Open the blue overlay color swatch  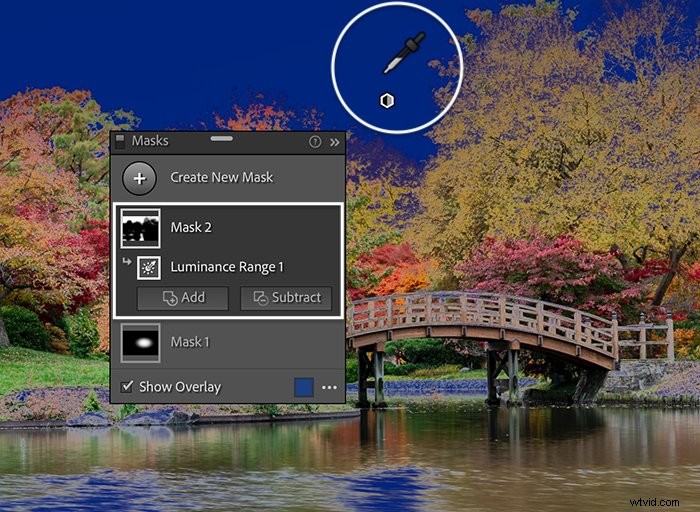[304, 387]
